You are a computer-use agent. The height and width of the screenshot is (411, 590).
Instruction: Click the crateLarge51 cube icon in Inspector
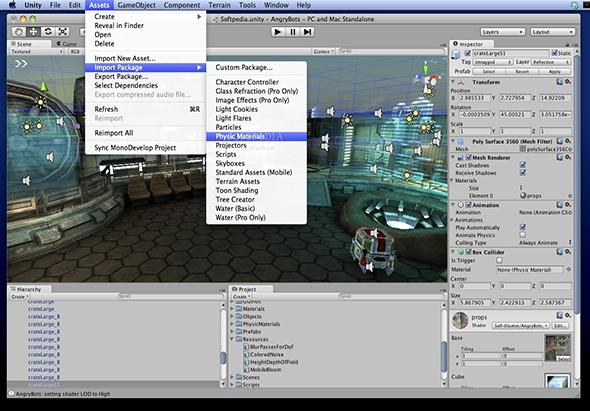pos(456,54)
